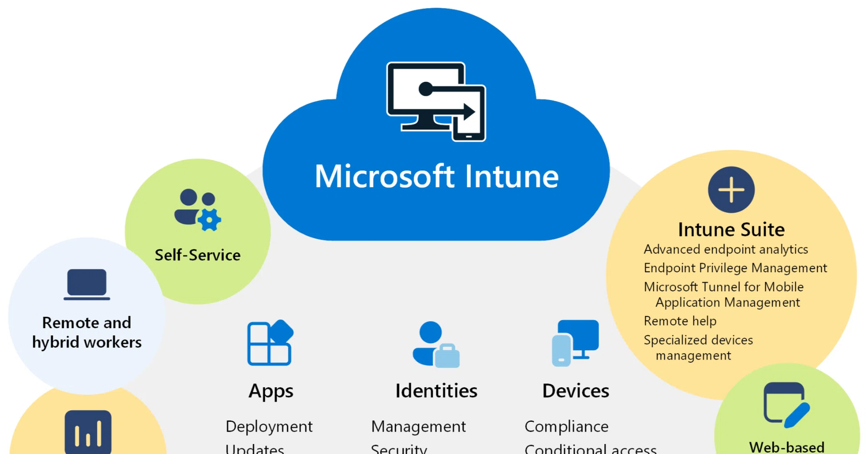Click the Microsoft Intune device sync icon
The image size is (868, 454).
pyautogui.click(x=436, y=102)
